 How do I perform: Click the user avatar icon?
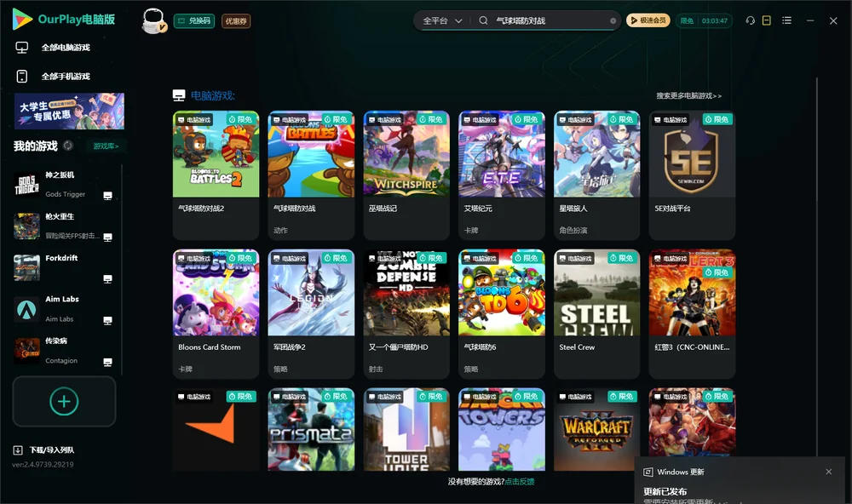click(153, 20)
